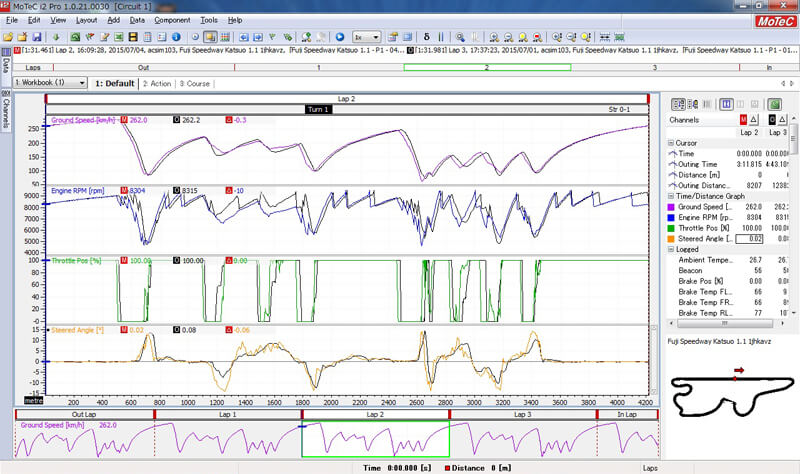Click the blue left arrow navigation icon
800x474 pixels.
tap(244, 37)
